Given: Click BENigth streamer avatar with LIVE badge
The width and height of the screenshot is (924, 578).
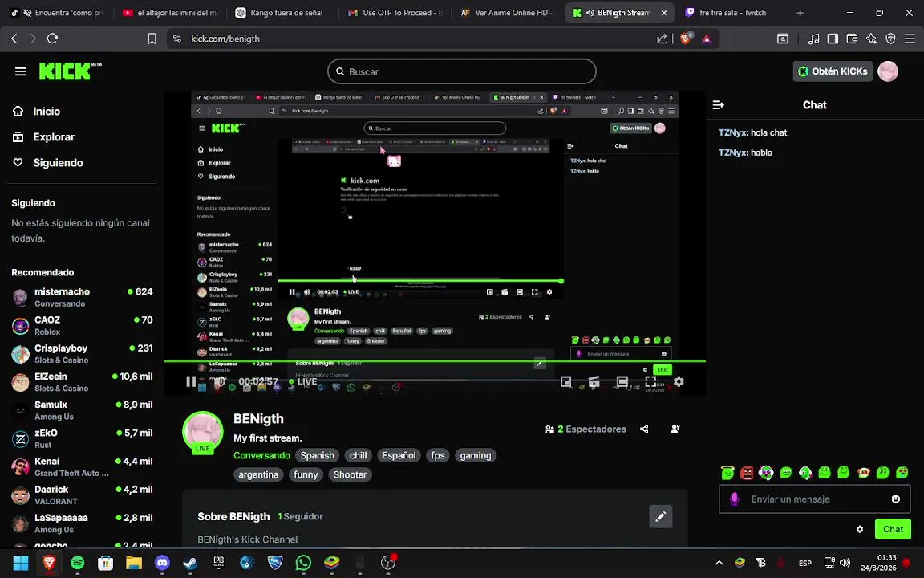Looking at the screenshot, I should [x=203, y=433].
